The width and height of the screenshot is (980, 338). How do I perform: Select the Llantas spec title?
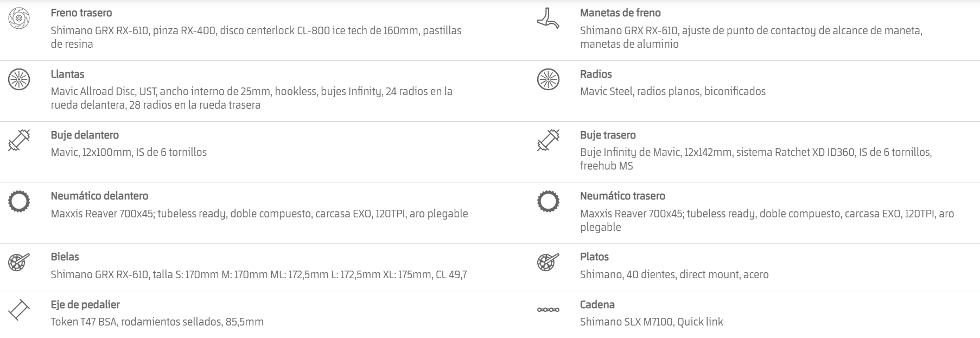[67, 74]
